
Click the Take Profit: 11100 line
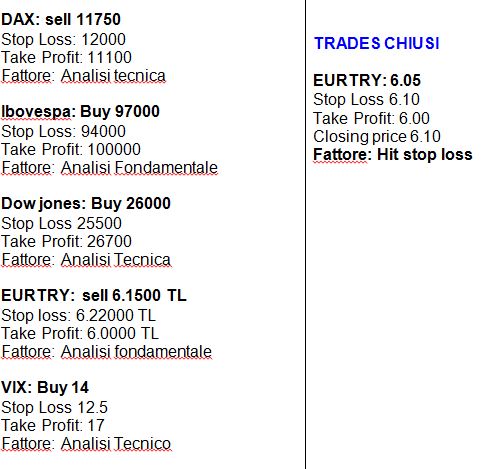click(x=66, y=57)
